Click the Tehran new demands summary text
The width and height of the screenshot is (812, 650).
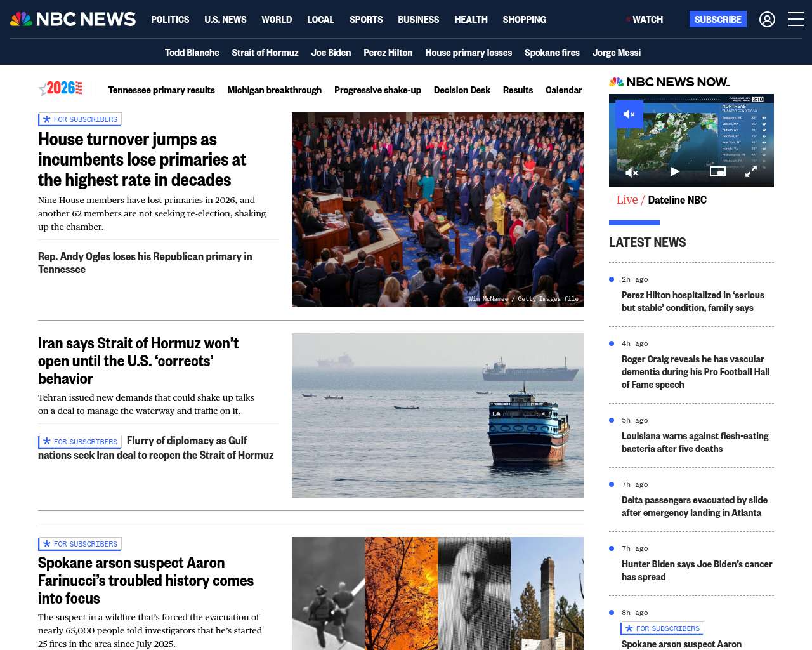[x=146, y=404]
